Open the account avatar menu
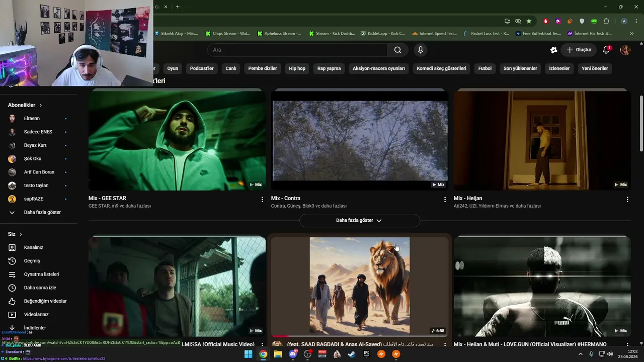This screenshot has height=362, width=644. (625, 50)
